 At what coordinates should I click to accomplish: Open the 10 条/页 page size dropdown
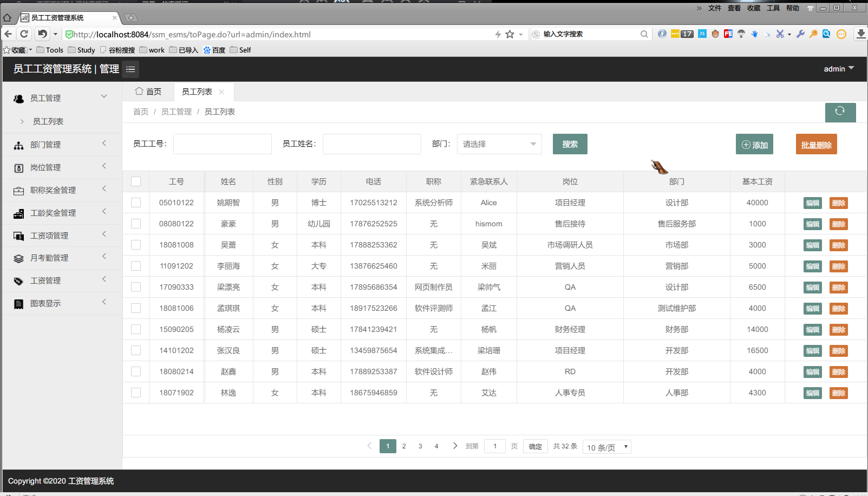pyautogui.click(x=607, y=447)
